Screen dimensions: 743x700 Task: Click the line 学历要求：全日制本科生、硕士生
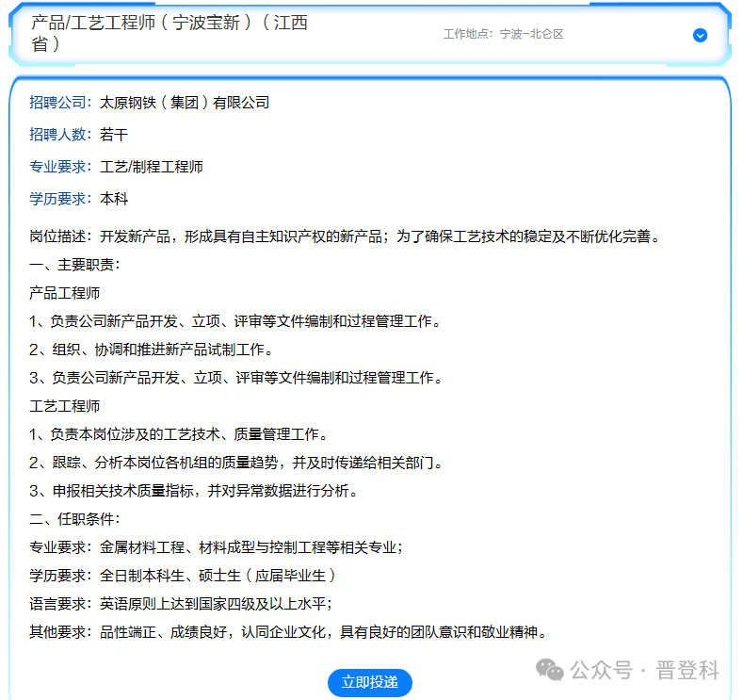(183, 576)
